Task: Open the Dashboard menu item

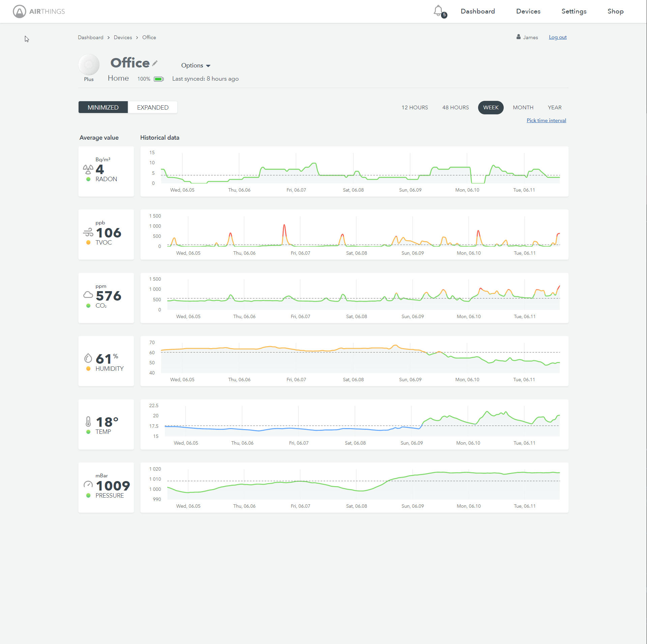Action: 477,11
